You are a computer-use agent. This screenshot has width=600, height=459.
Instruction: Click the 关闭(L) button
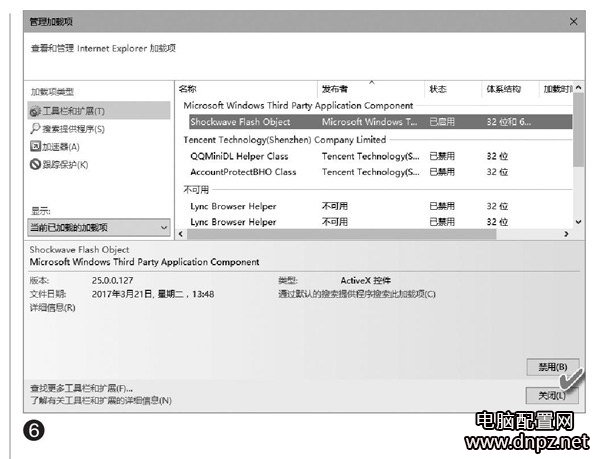click(552, 396)
